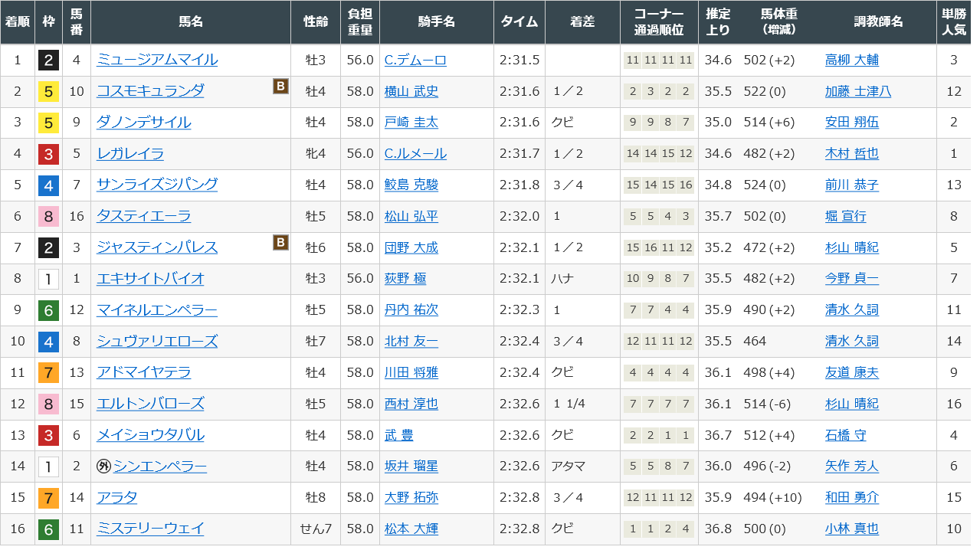980x550 pixels.
Task: Click the blue frame 4 badge in サンライズジパング row
Action: (x=48, y=185)
